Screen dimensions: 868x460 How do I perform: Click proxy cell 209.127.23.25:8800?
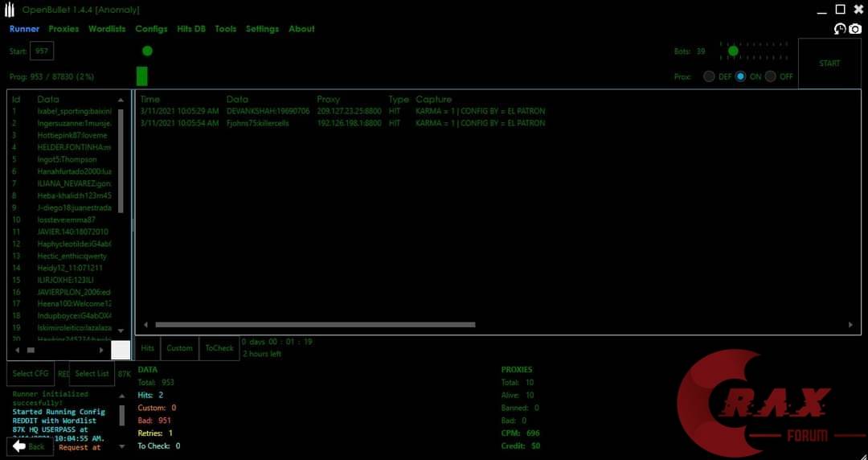coord(350,112)
